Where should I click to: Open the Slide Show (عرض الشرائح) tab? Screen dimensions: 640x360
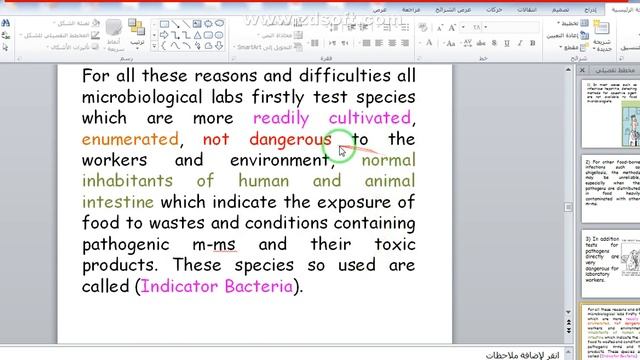tap(453, 10)
